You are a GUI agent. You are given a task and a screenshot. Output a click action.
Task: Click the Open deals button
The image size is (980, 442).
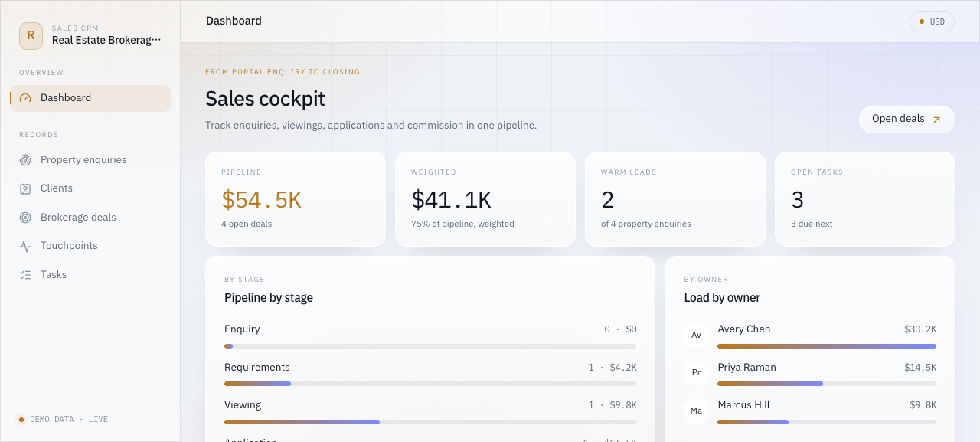907,120
